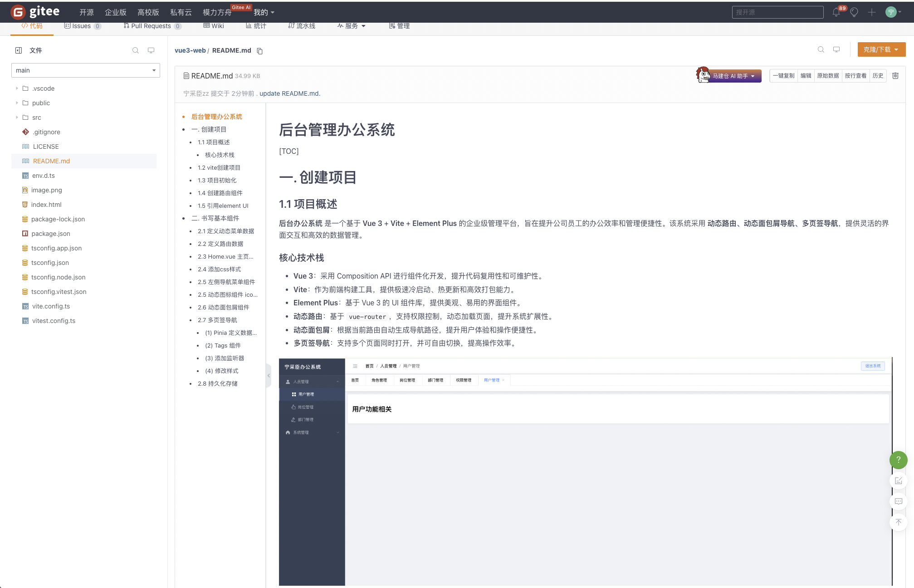Click the 搜开源 search field
Viewport: 914px width, 588px height.
[777, 12]
